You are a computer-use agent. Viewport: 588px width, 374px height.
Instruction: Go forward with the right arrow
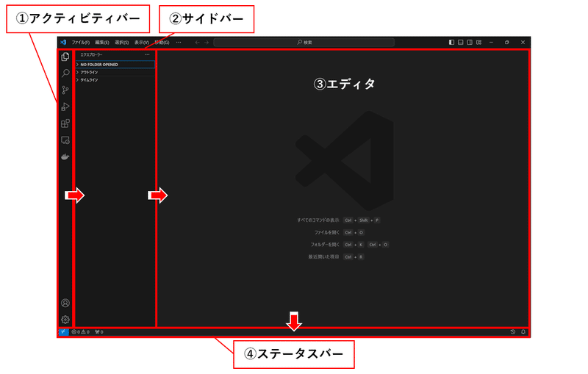tap(207, 43)
